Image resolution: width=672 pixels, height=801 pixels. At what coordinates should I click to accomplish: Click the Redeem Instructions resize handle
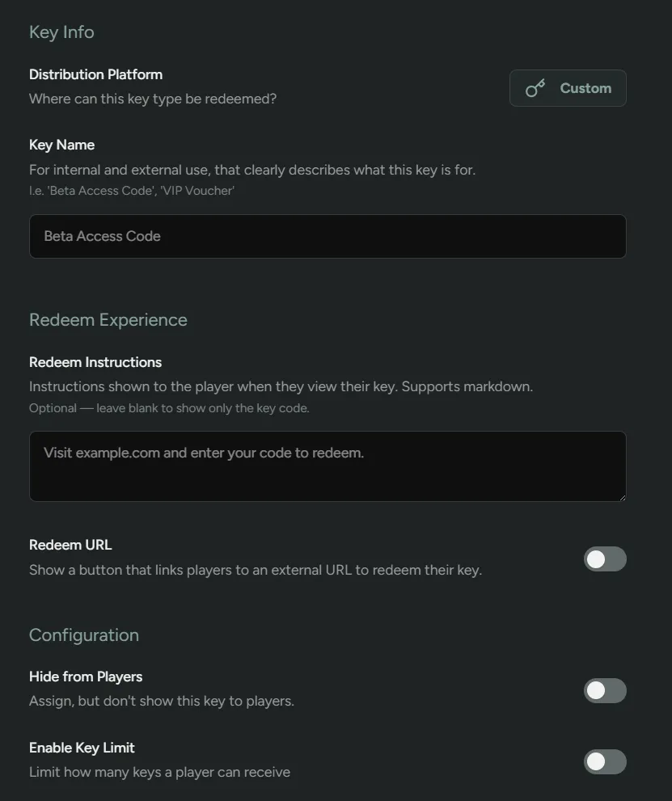point(622,498)
